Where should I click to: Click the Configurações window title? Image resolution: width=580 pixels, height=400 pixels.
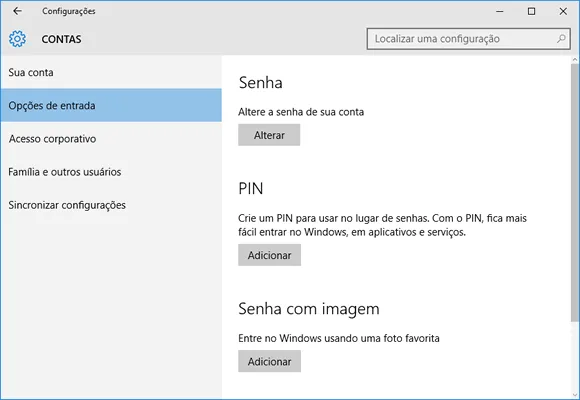[x=69, y=11]
